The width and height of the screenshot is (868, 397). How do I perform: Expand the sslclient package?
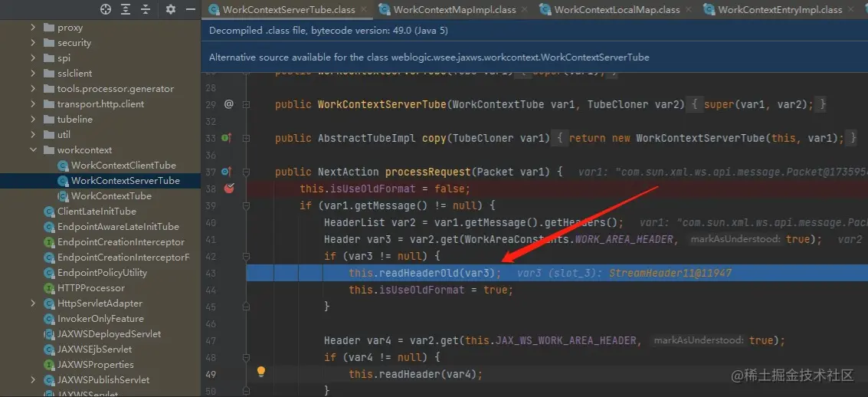(x=33, y=73)
